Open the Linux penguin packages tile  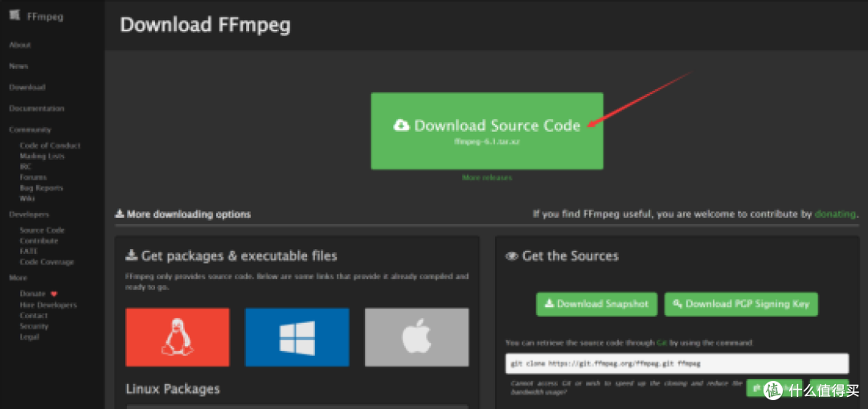click(x=177, y=337)
